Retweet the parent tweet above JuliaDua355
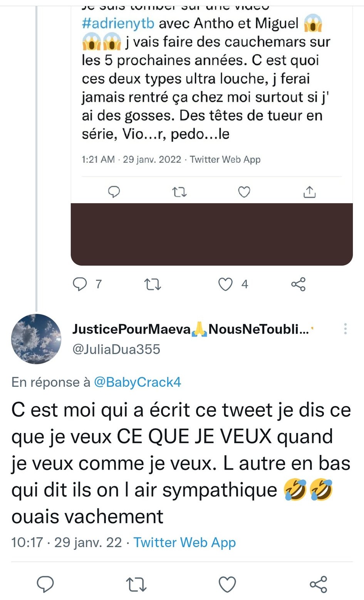364x600 pixels. pos(152,285)
